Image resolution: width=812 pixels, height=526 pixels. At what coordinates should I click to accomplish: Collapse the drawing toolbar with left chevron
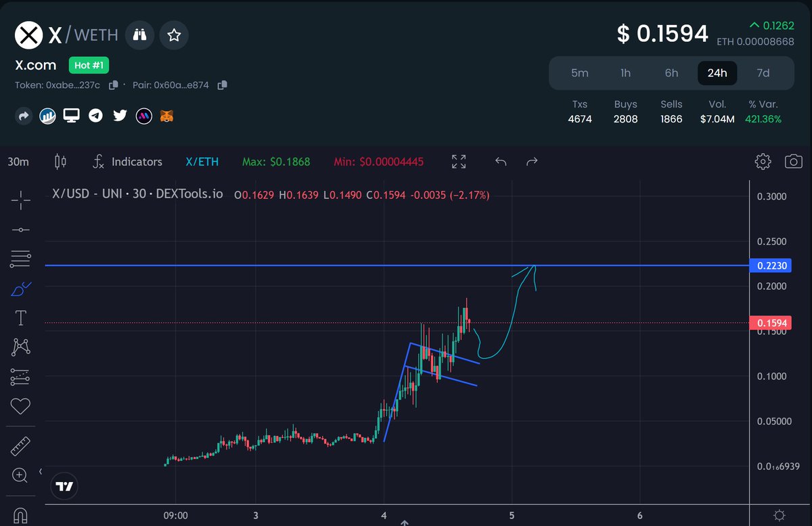tap(40, 471)
